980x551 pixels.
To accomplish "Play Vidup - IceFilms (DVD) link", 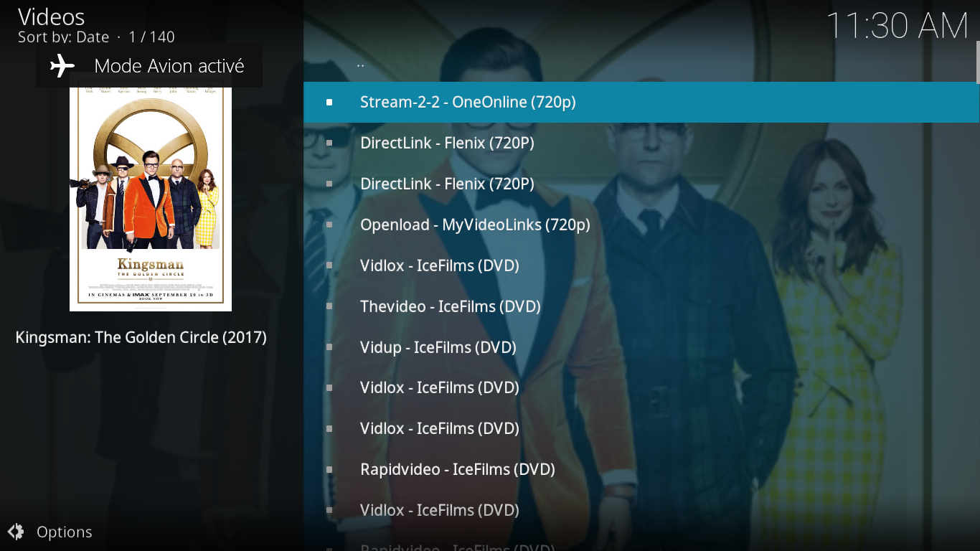I will click(x=641, y=347).
